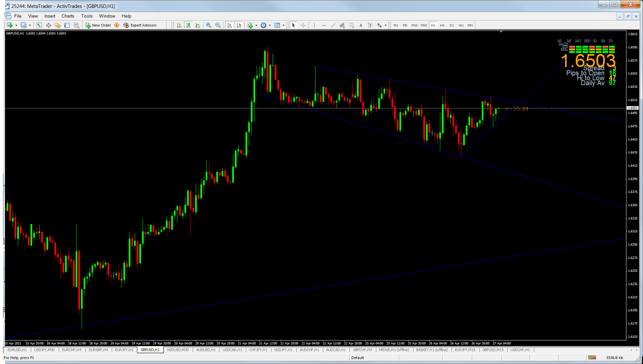
Task: Switch chart to candlestick display
Action: point(188,25)
